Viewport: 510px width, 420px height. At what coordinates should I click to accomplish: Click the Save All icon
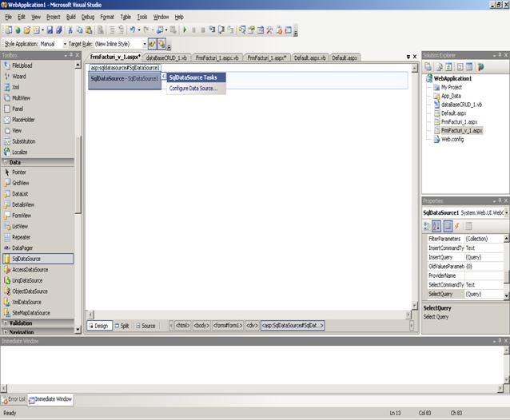[x=59, y=30]
